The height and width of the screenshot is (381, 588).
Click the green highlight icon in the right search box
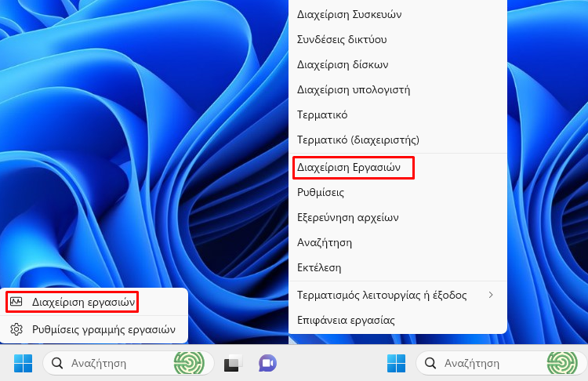click(562, 363)
